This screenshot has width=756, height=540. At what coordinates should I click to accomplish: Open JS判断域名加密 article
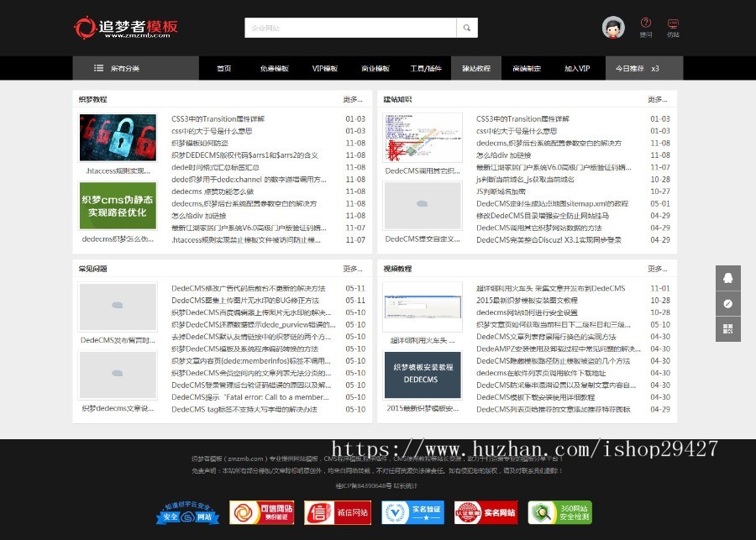point(501,191)
